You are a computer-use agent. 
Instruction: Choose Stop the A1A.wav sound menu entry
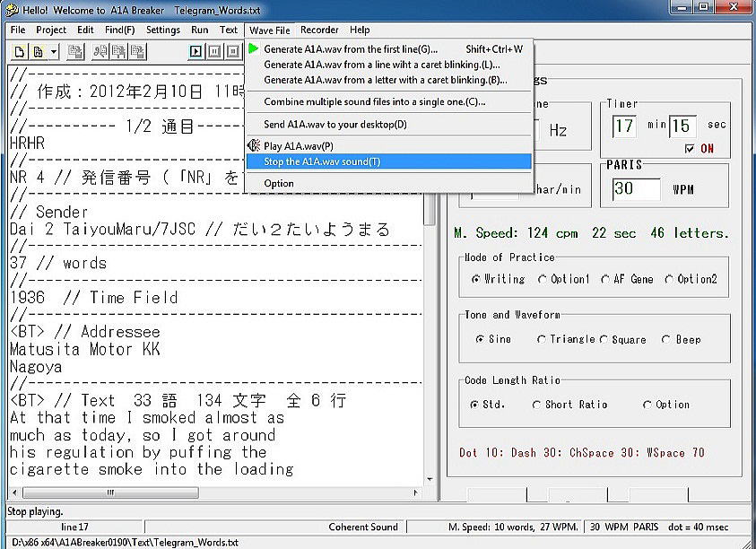tap(321, 161)
